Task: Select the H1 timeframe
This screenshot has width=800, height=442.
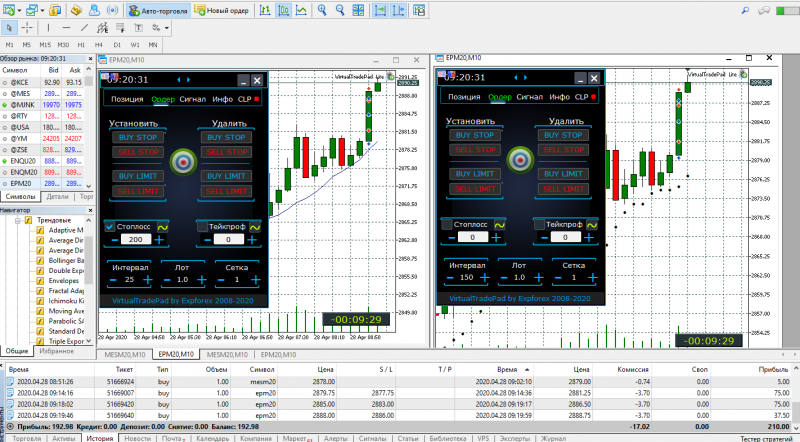Action: pos(81,45)
